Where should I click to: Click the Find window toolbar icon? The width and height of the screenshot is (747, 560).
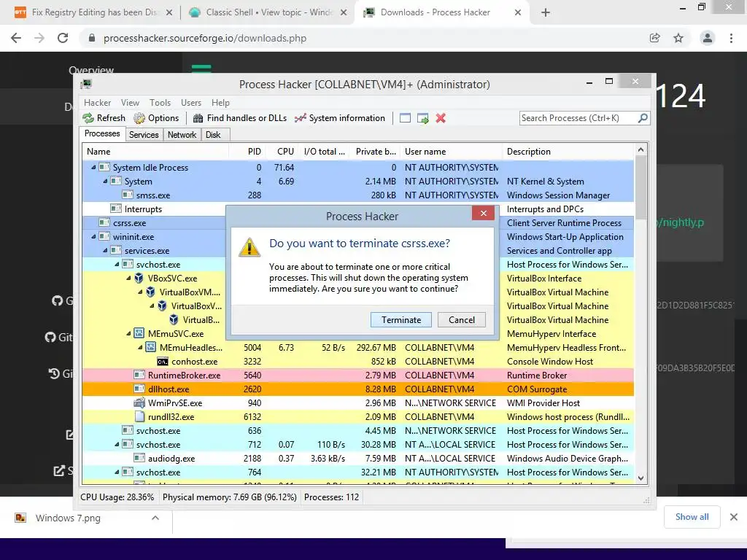coord(405,118)
